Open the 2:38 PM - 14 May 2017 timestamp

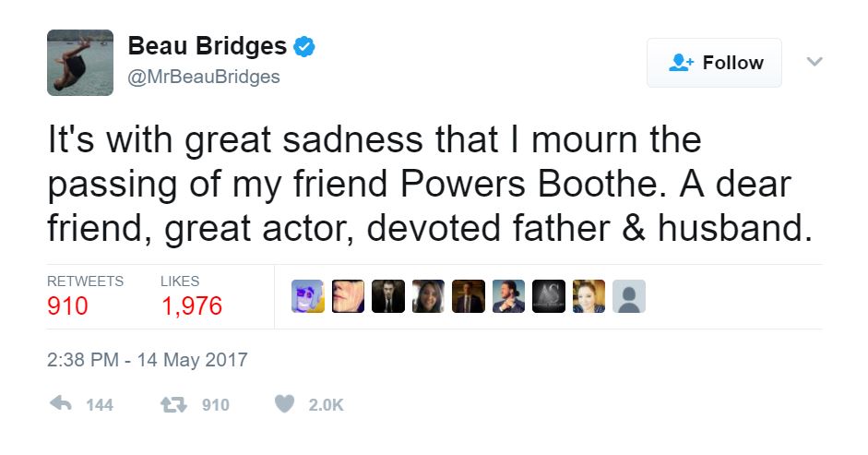click(x=148, y=360)
